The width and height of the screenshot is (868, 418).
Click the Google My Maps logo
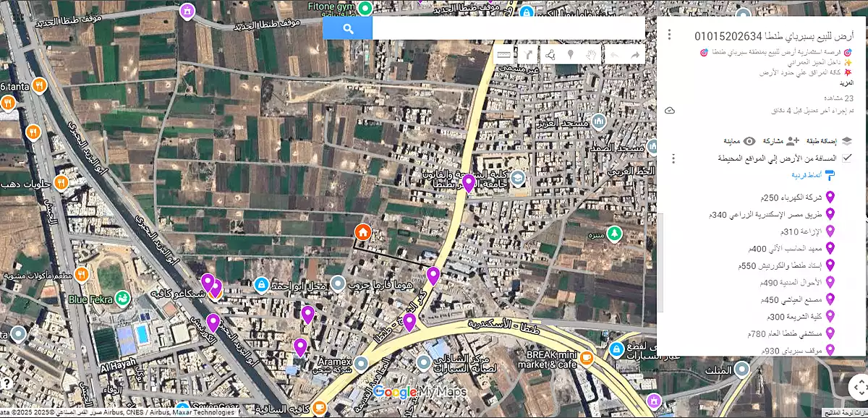point(420,392)
